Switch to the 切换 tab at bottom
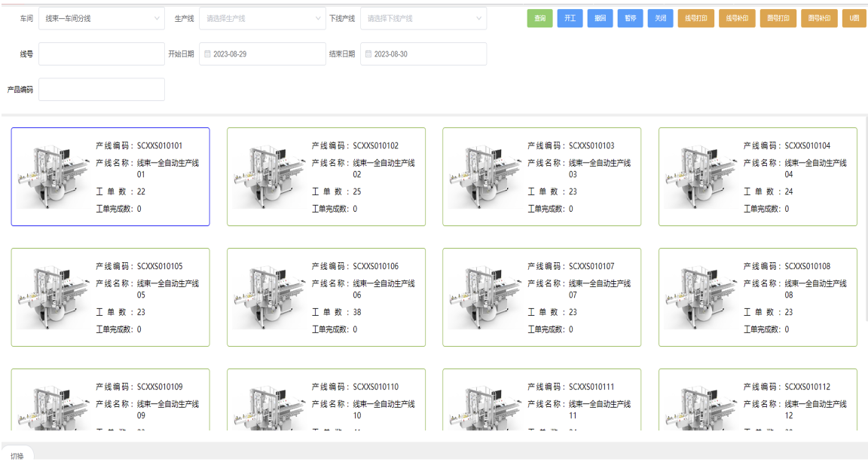 click(17, 455)
